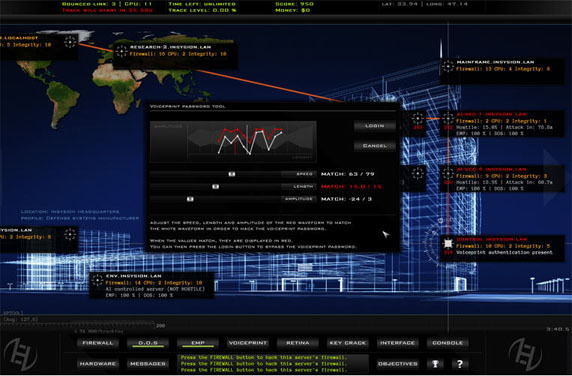Click the trophy icon in bottom bar
Image resolution: width=572 pixels, height=376 pixels.
point(435,364)
